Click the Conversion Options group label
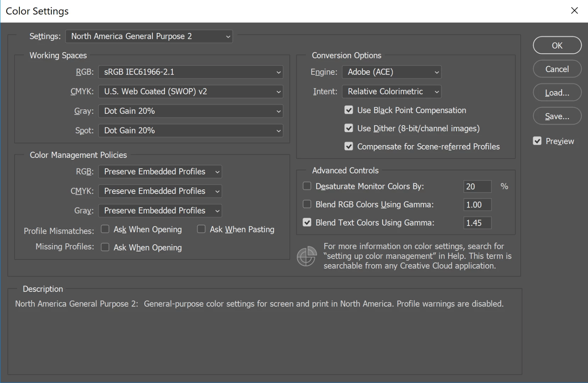This screenshot has width=588, height=383. click(x=346, y=55)
